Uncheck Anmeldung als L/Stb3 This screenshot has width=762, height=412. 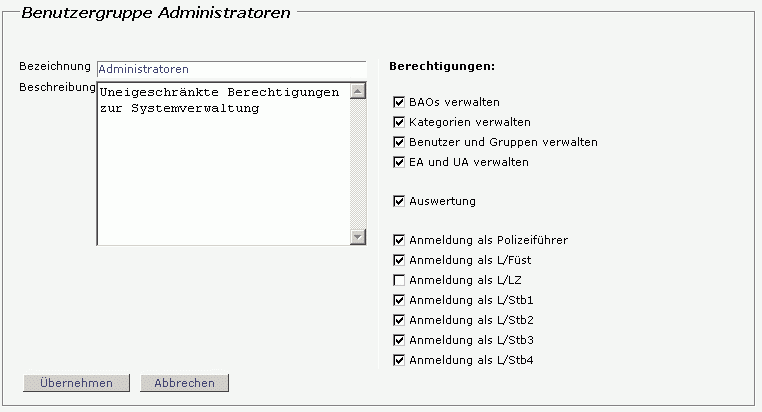400,340
